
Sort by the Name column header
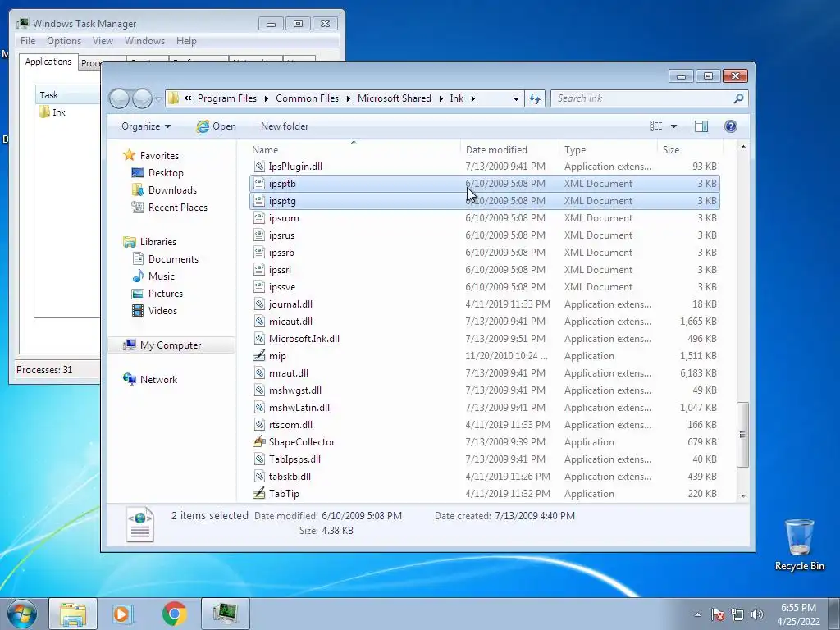point(353,150)
